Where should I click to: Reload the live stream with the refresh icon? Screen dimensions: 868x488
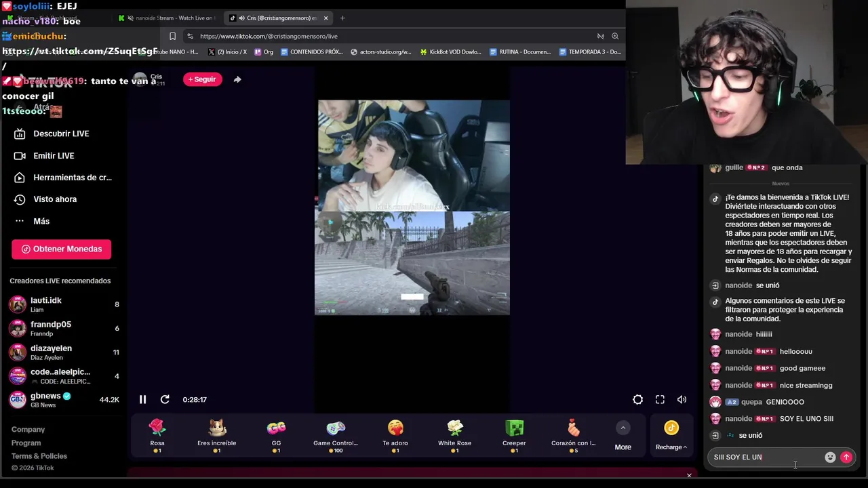165,399
